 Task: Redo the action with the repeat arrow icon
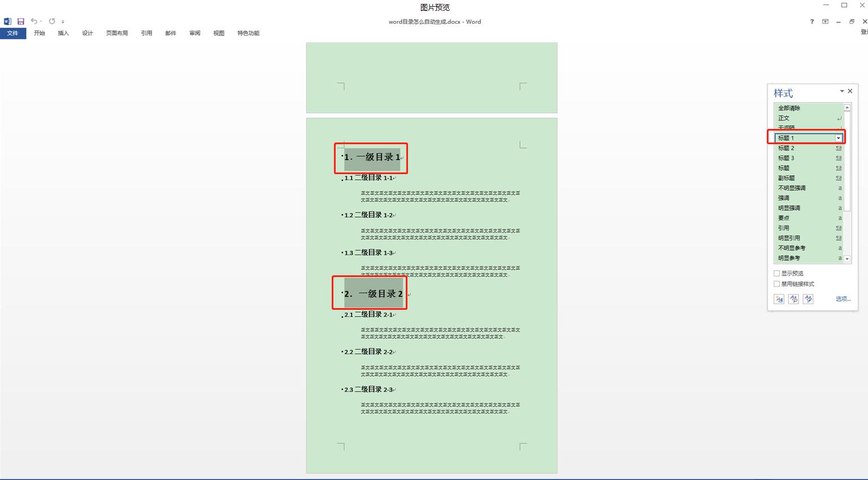point(52,21)
